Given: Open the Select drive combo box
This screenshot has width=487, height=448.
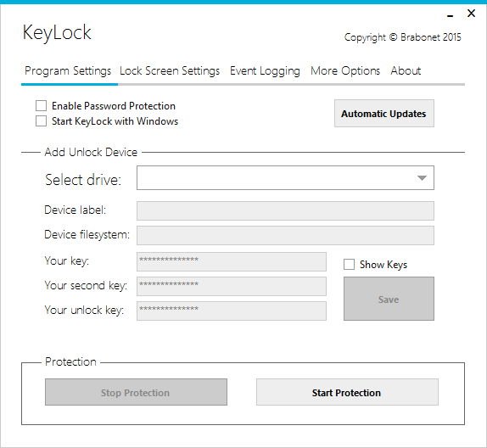Looking at the screenshot, I should coord(285,177).
